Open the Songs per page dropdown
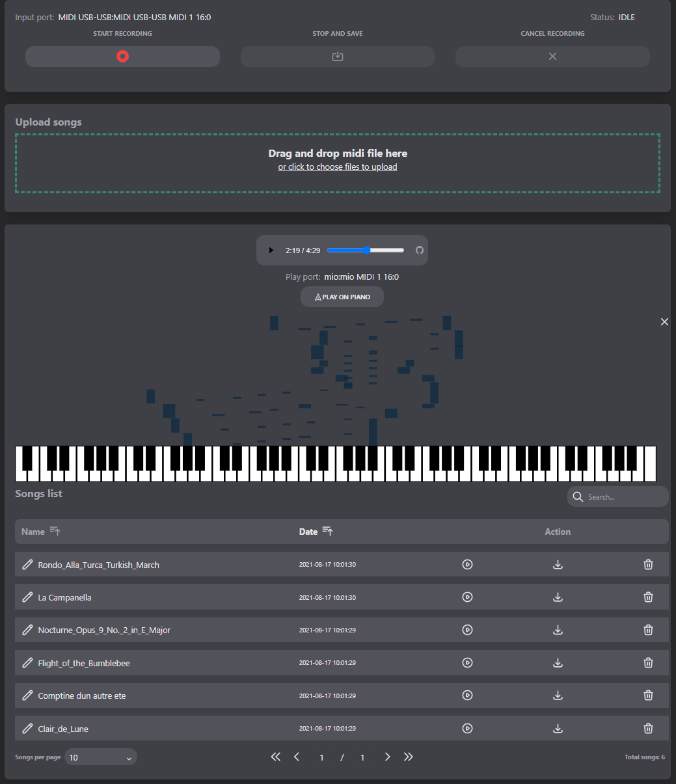Viewport: 676px width, 784px height. 101,757
